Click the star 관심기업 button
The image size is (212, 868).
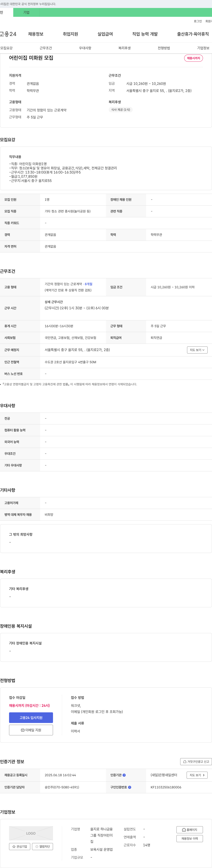19,846
